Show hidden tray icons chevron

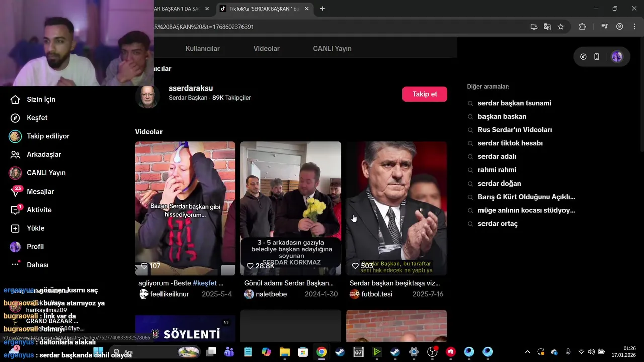[x=527, y=352]
